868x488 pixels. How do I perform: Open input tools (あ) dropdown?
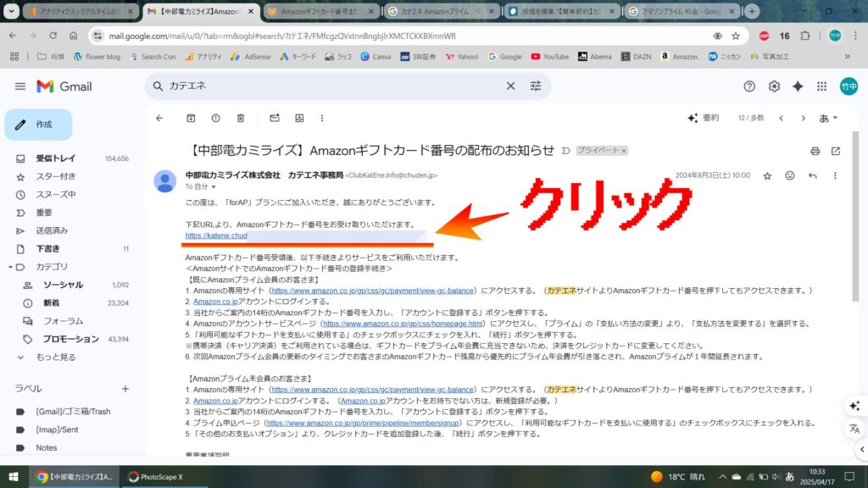tap(828, 118)
